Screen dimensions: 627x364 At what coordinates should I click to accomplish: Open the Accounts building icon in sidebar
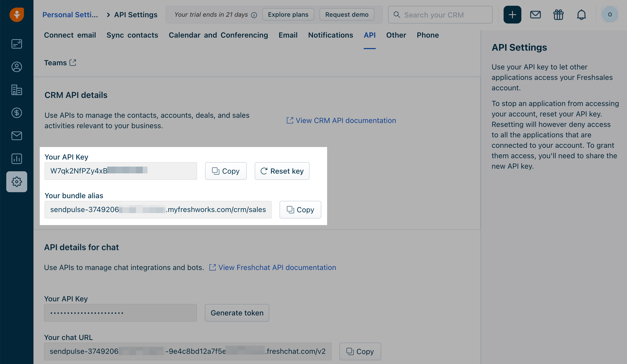tap(17, 90)
